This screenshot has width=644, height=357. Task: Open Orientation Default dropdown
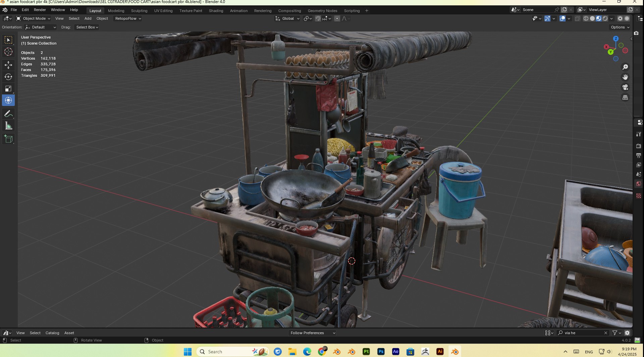pyautogui.click(x=41, y=27)
